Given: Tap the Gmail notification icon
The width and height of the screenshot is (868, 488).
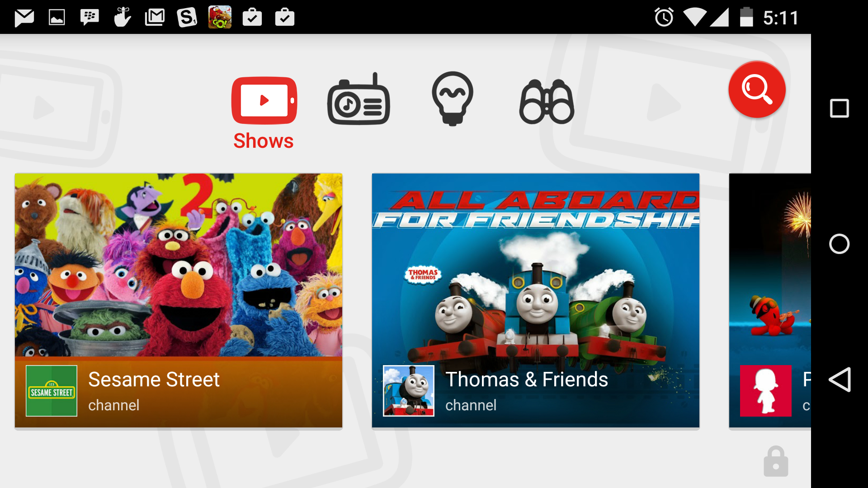Looking at the screenshot, I should [155, 18].
